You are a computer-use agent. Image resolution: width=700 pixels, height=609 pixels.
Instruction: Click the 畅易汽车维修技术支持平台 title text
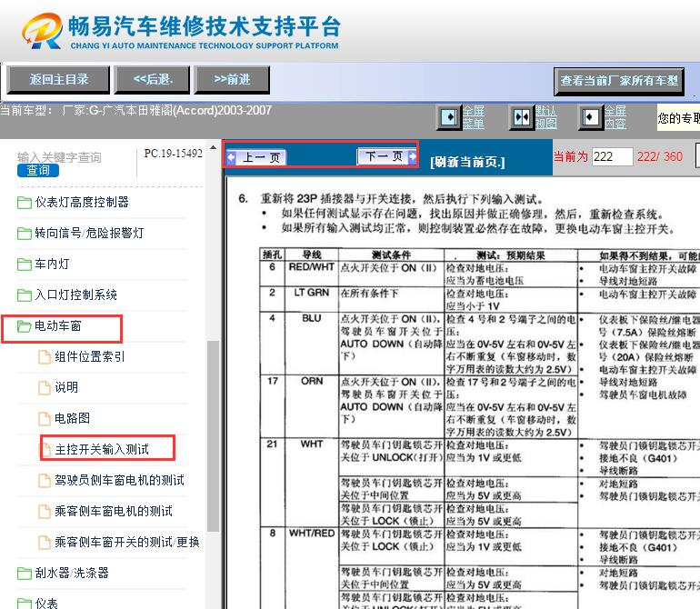(x=205, y=25)
